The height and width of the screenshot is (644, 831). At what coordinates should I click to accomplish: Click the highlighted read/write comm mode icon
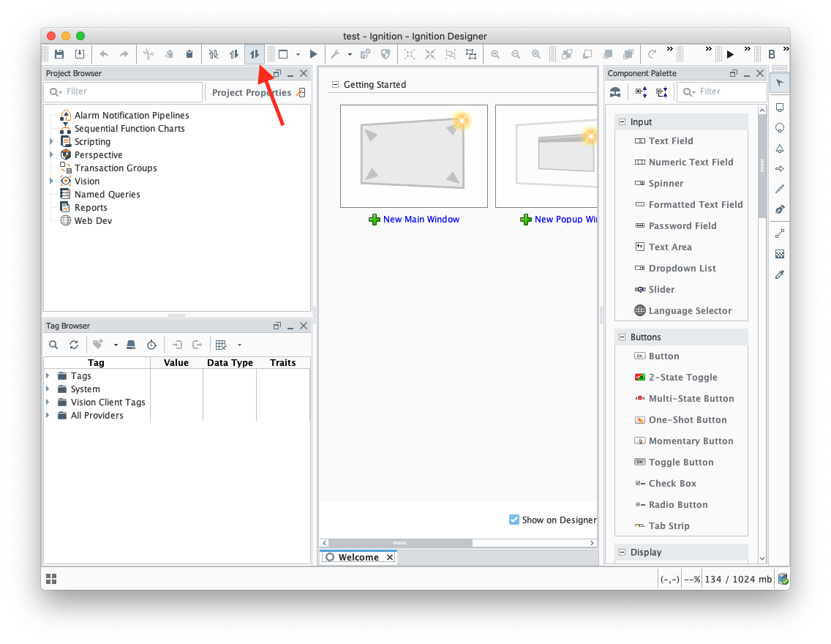pos(255,54)
